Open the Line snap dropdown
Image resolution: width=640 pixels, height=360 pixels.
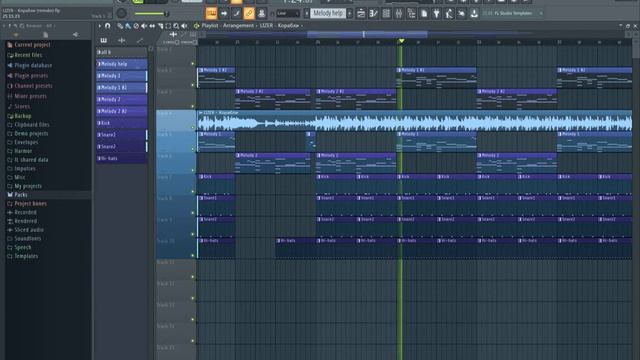(288, 13)
